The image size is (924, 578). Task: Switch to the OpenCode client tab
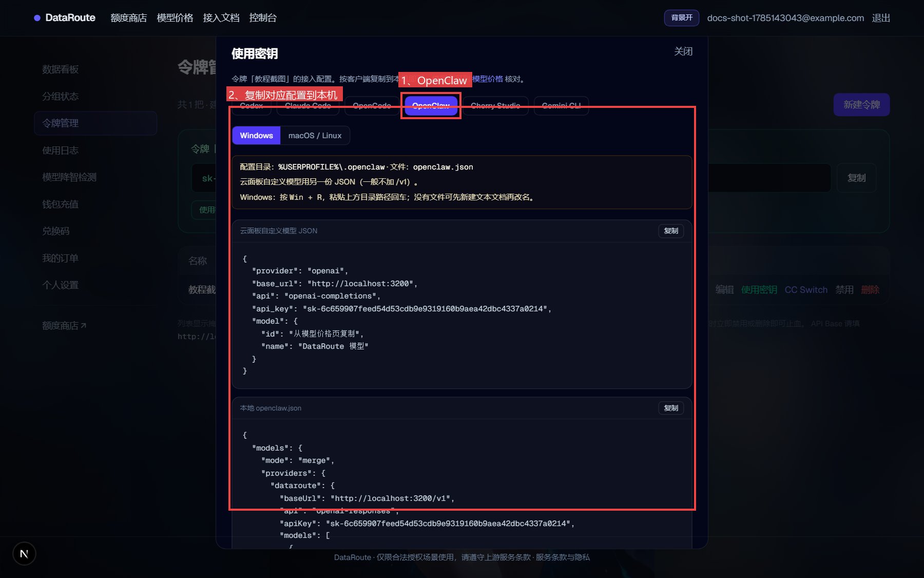tap(372, 106)
